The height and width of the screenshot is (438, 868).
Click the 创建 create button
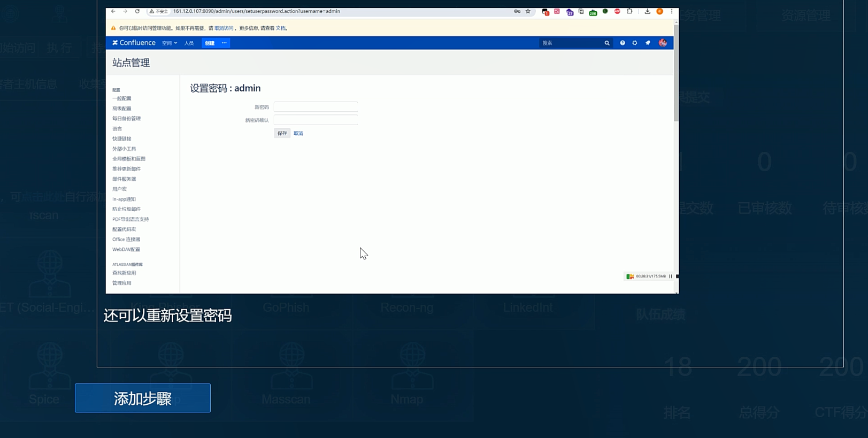click(x=210, y=43)
